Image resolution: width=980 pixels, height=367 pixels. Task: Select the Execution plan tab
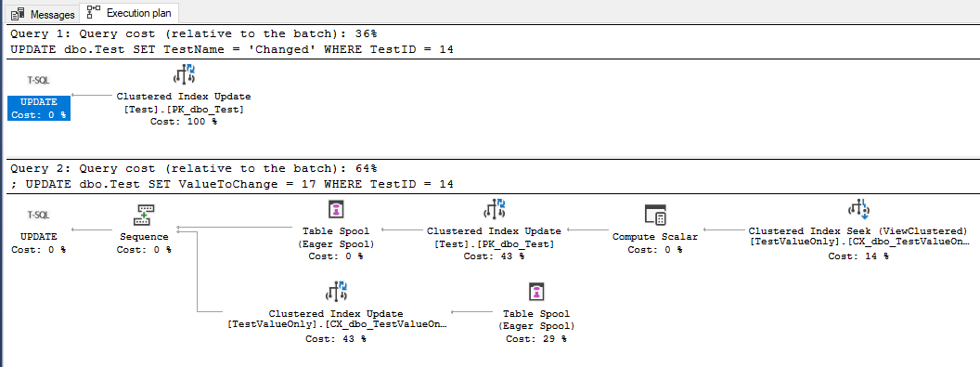pyautogui.click(x=130, y=12)
